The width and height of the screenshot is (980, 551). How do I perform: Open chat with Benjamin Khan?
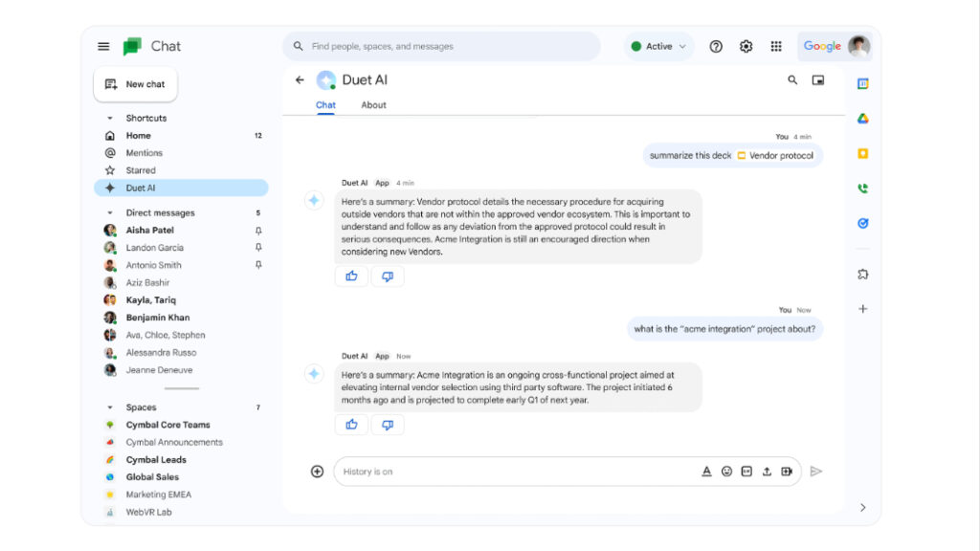pyautogui.click(x=181, y=318)
